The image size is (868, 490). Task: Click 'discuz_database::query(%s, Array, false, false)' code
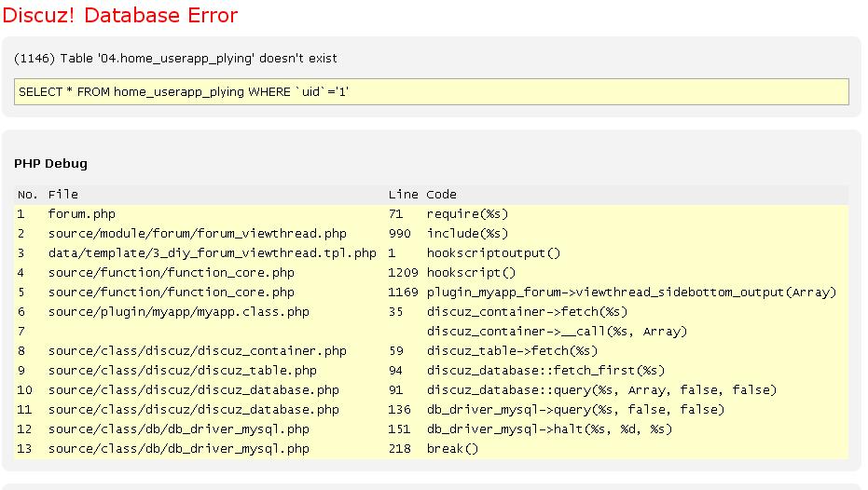[601, 390]
